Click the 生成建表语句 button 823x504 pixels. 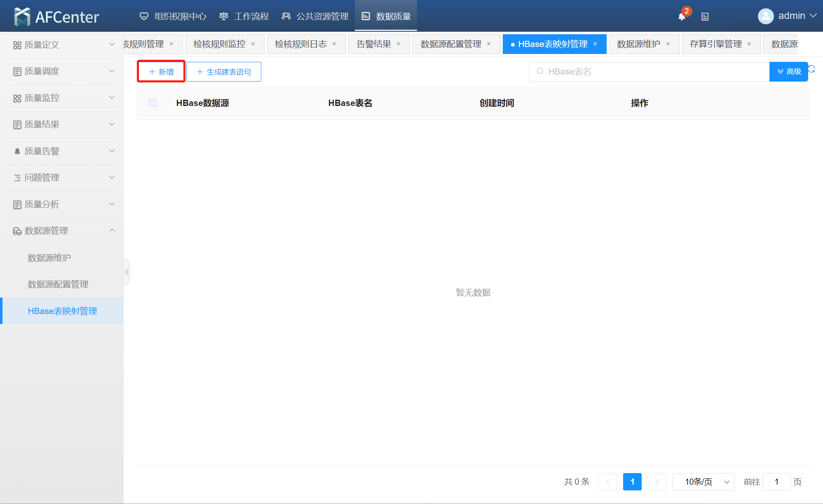coord(224,72)
